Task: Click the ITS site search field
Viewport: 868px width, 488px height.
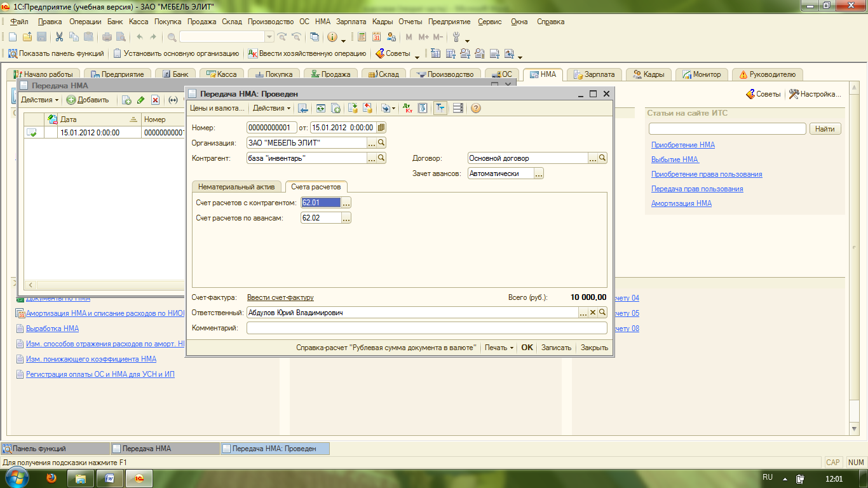Action: point(727,129)
